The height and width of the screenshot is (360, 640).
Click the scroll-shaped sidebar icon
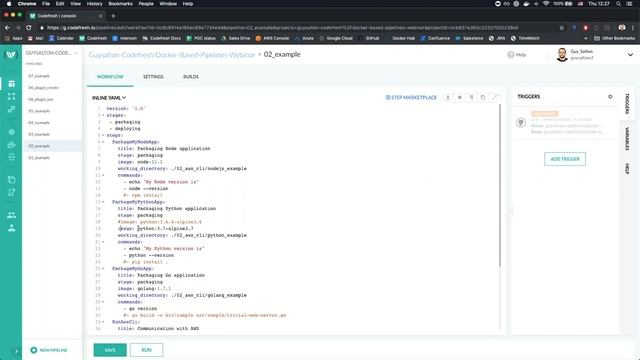[11, 192]
